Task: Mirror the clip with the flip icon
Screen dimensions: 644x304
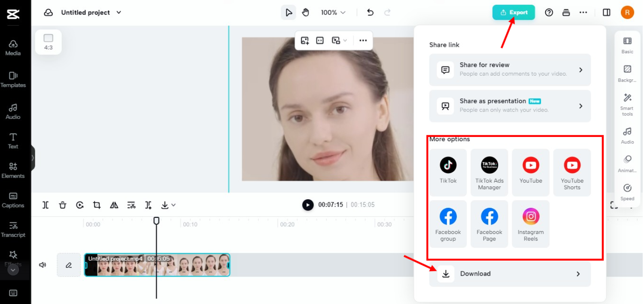Action: pos(114,205)
